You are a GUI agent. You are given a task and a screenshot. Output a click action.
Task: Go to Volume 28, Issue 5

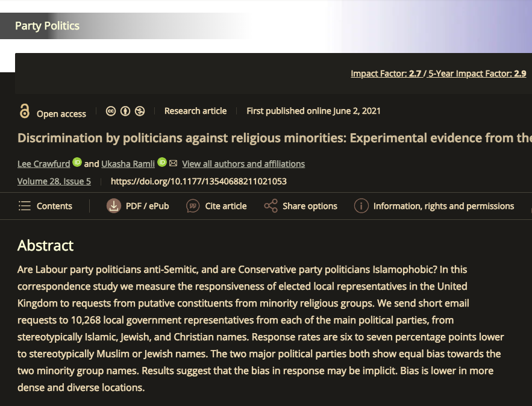[54, 181]
